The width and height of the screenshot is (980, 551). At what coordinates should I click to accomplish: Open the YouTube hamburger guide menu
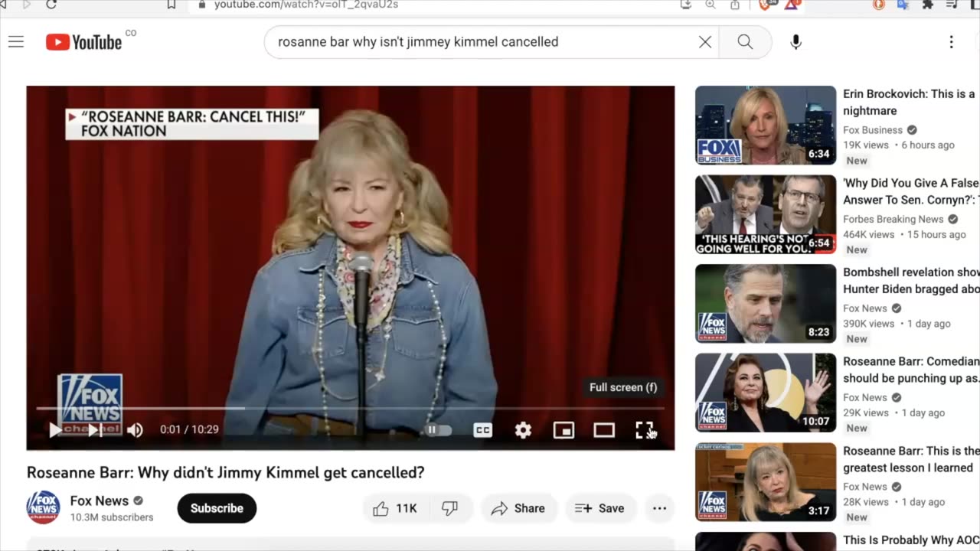(16, 42)
